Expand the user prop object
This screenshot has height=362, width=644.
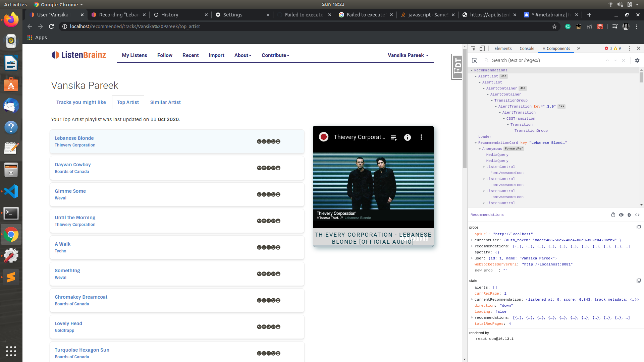click(x=472, y=258)
